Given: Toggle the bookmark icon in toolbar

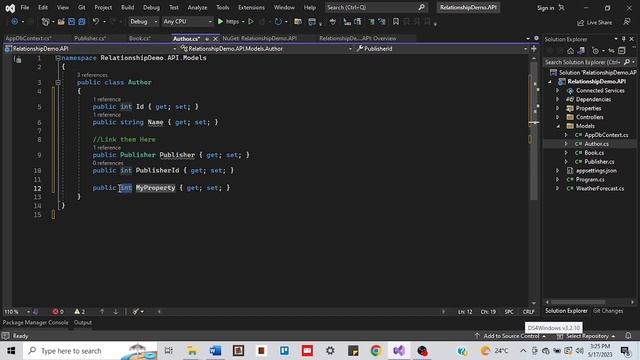Looking at the screenshot, I should point(396,22).
